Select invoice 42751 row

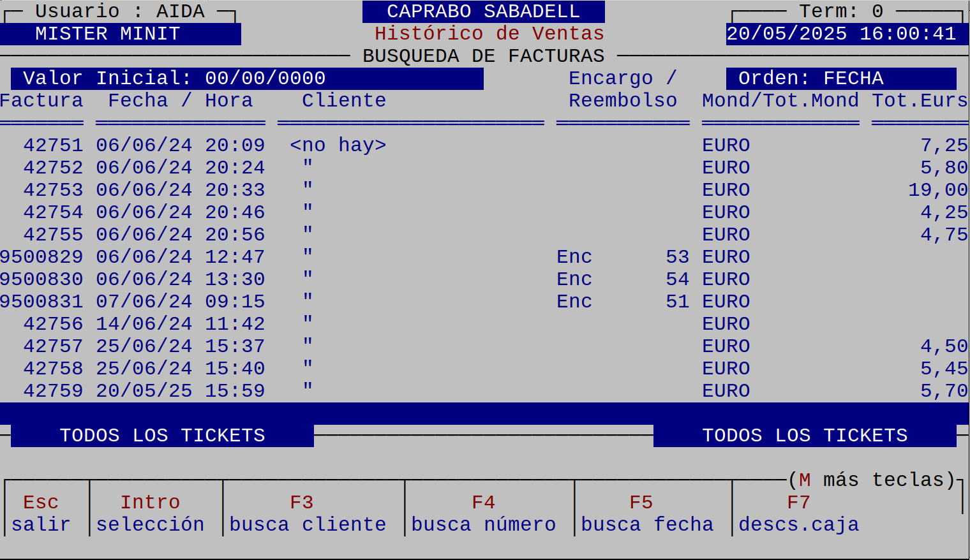click(54, 145)
